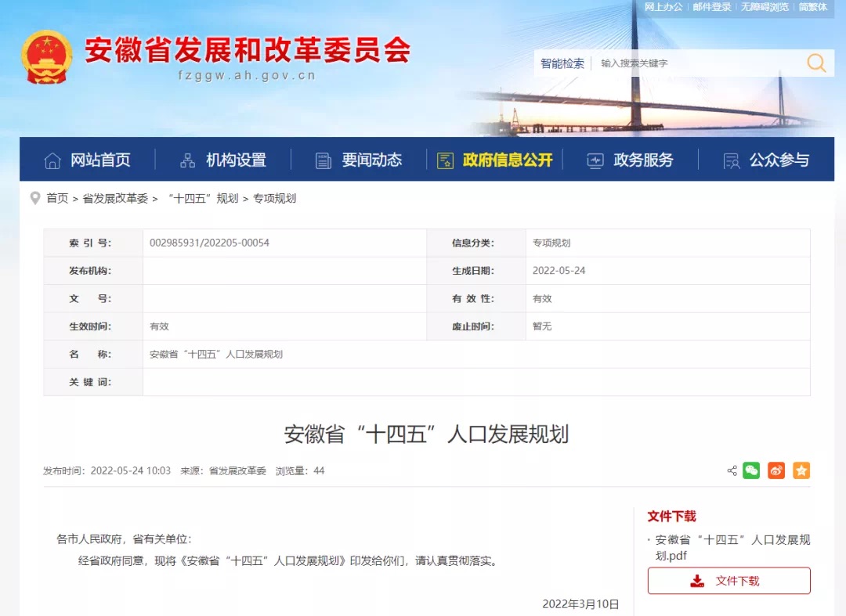
Task: Click the fzggw.ah.gov.cn domain text
Action: 247,75
